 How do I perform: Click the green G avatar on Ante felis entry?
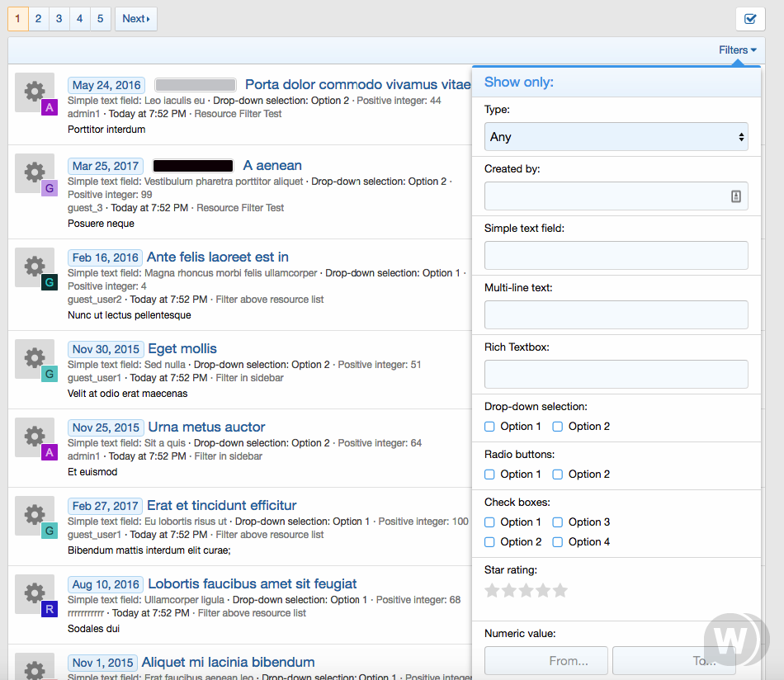tap(49, 281)
